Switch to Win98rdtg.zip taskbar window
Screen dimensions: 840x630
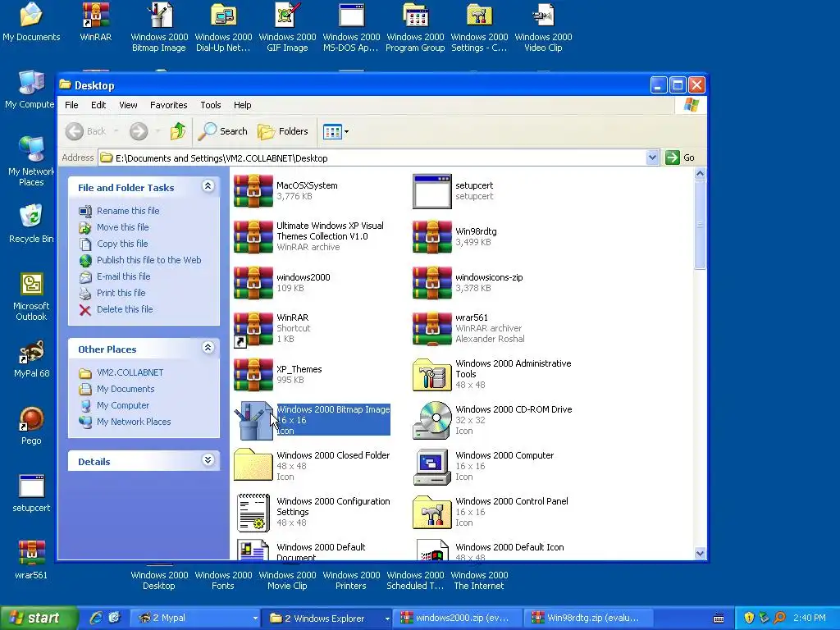(x=588, y=618)
